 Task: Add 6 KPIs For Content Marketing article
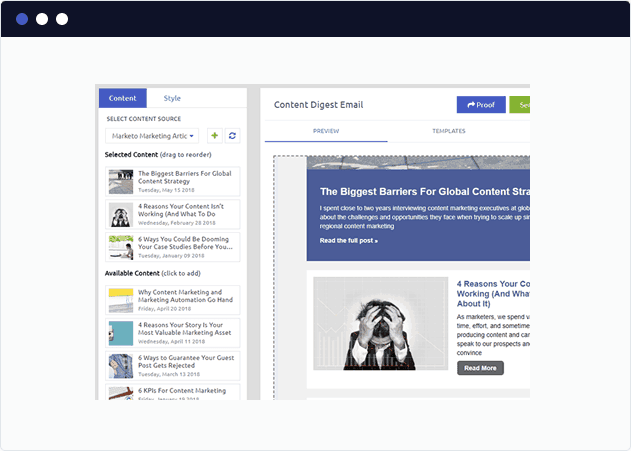173,392
